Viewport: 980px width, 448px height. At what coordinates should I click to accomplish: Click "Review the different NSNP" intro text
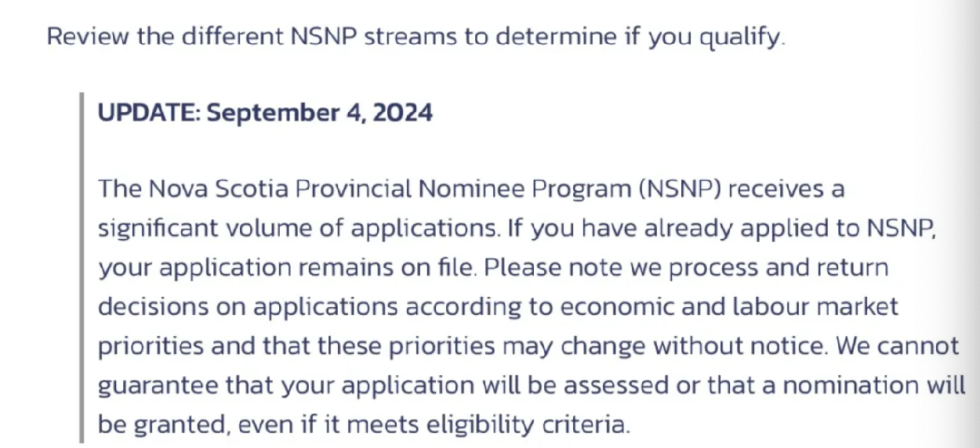point(201,37)
